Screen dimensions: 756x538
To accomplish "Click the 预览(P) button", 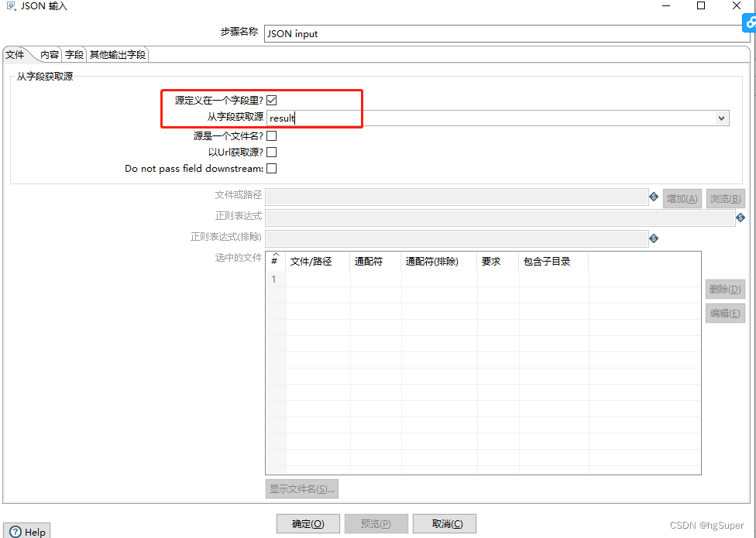I will pyautogui.click(x=376, y=523).
